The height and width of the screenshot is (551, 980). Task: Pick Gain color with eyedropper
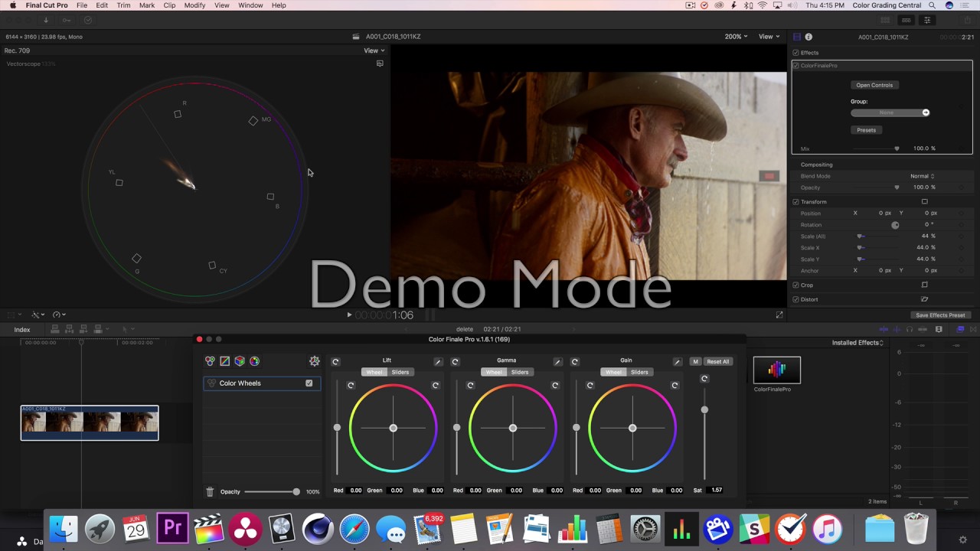677,361
